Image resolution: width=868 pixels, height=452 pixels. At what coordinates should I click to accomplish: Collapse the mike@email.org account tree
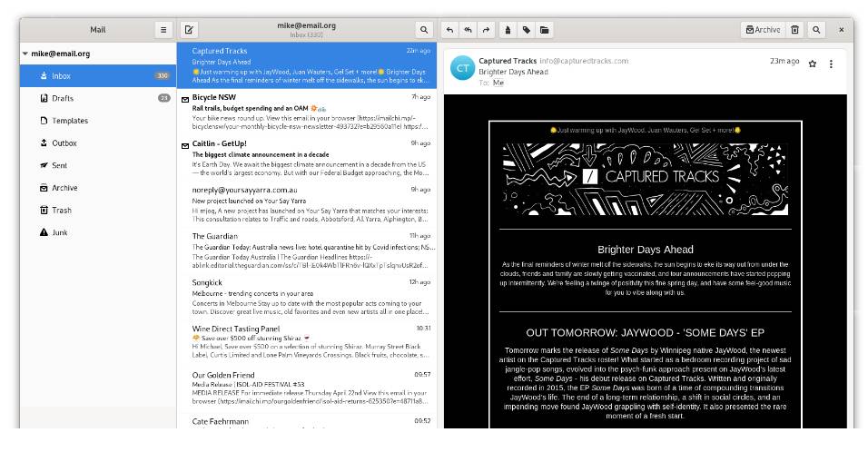click(x=25, y=54)
